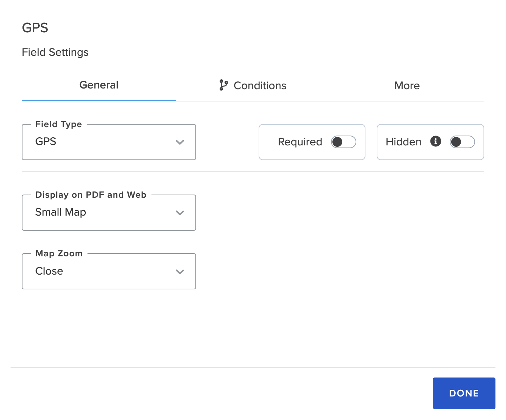Open the Display on PDF and Web dropdown

109,212
